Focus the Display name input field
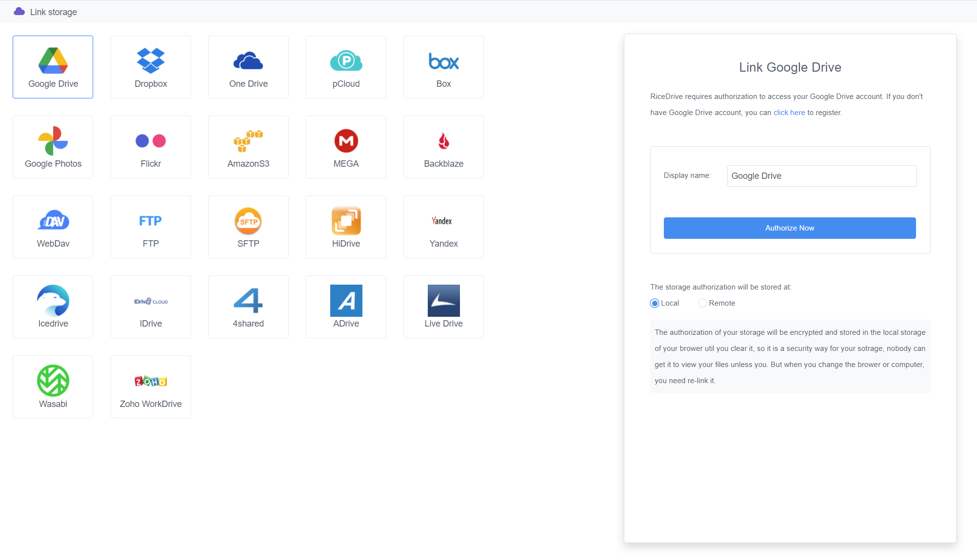The image size is (977, 560). pos(822,176)
